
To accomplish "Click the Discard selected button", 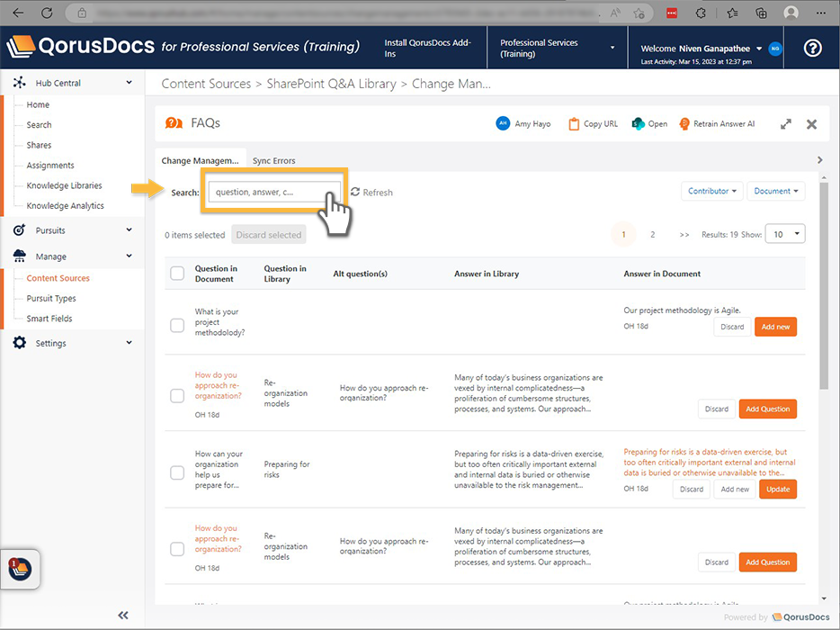I will pyautogui.click(x=268, y=235).
